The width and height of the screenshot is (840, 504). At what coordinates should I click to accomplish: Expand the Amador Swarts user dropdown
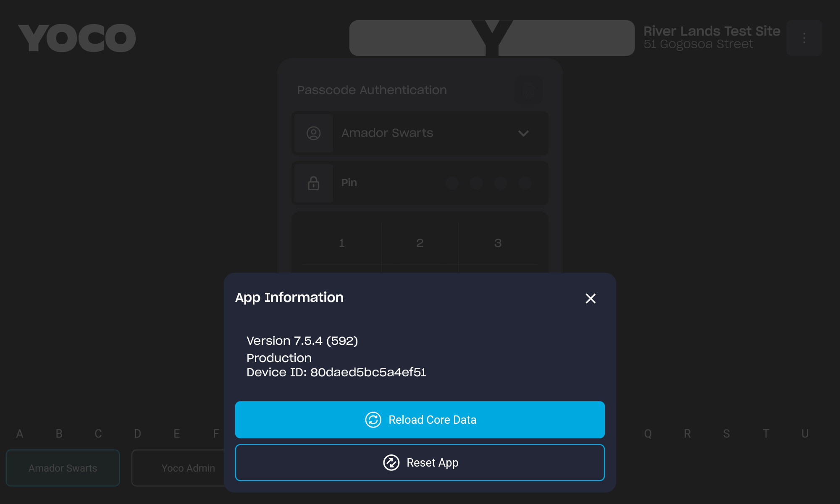[x=420, y=133]
